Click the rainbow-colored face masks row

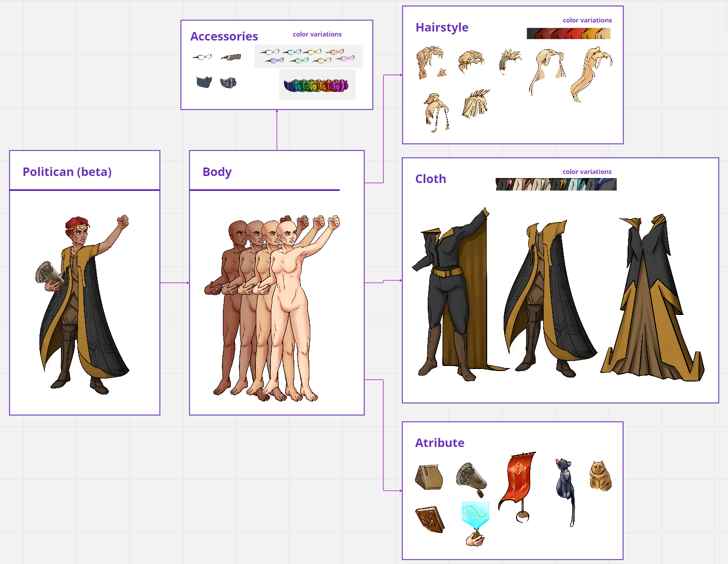coord(316,85)
